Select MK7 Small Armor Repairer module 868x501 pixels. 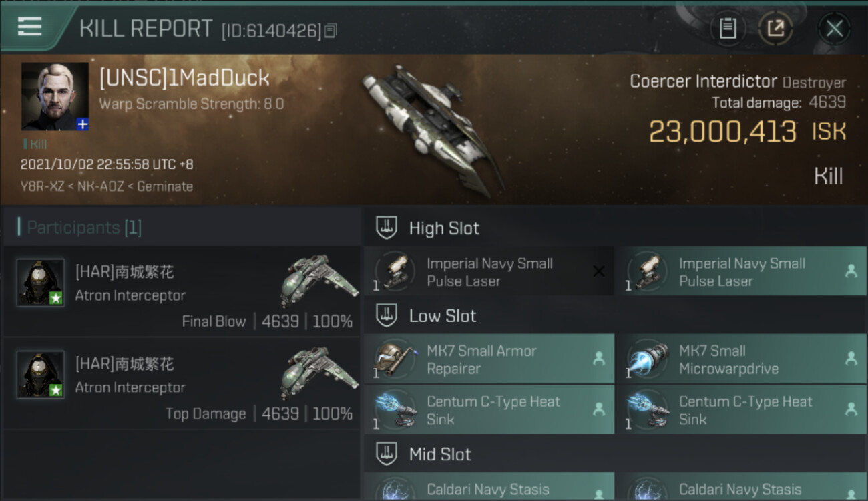(489, 359)
